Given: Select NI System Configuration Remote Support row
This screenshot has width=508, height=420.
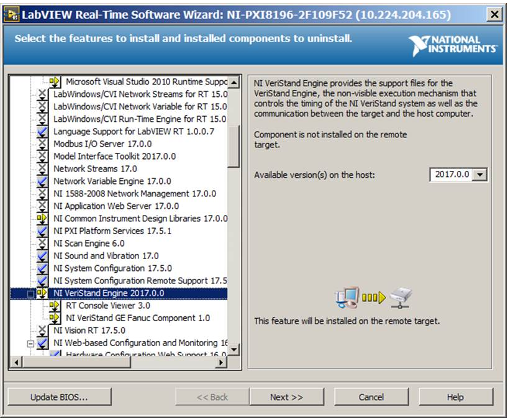Looking at the screenshot, I should [140, 280].
